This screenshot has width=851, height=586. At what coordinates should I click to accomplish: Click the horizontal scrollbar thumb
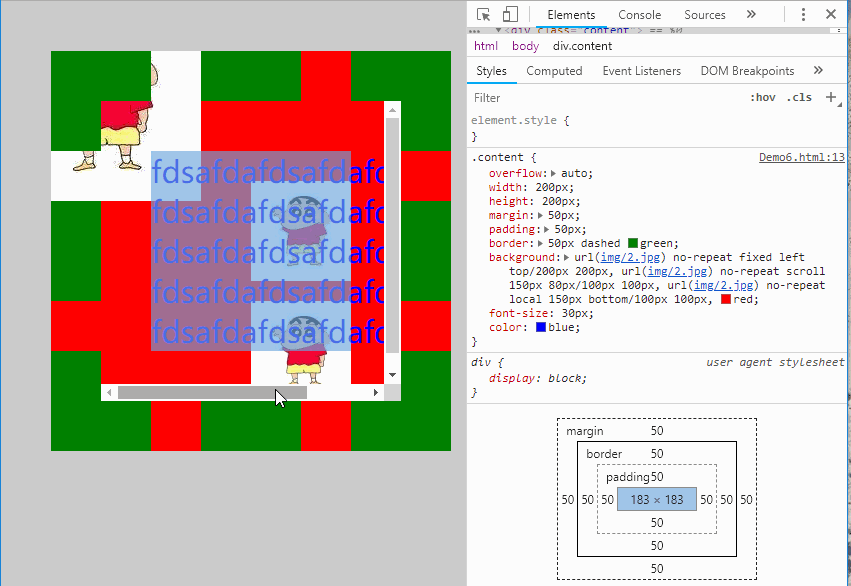212,392
